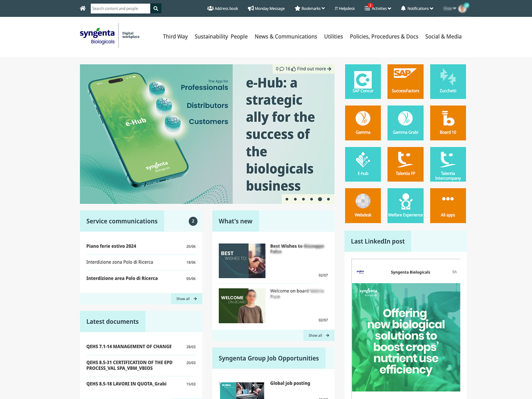Go to home via house icon
Viewport: 532px width, 399px height.
tap(83, 8)
